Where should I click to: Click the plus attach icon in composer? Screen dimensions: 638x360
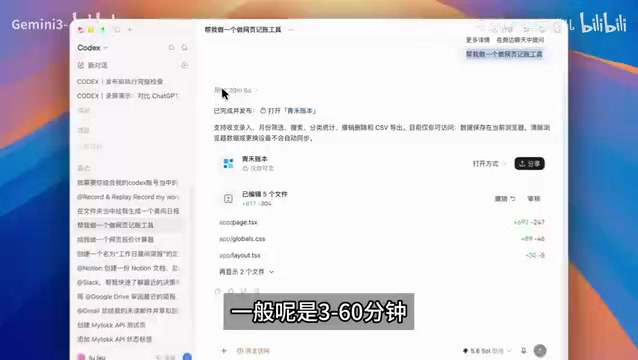tap(223, 351)
